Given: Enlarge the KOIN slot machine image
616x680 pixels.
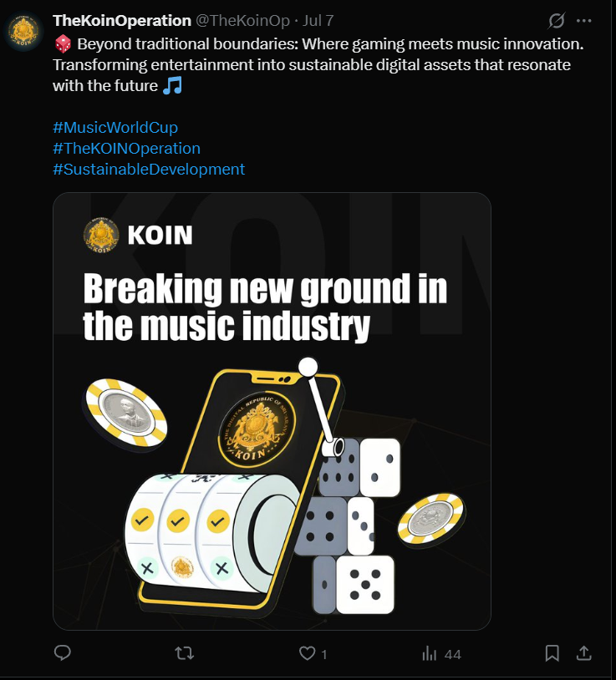Looking at the screenshot, I should [272, 409].
